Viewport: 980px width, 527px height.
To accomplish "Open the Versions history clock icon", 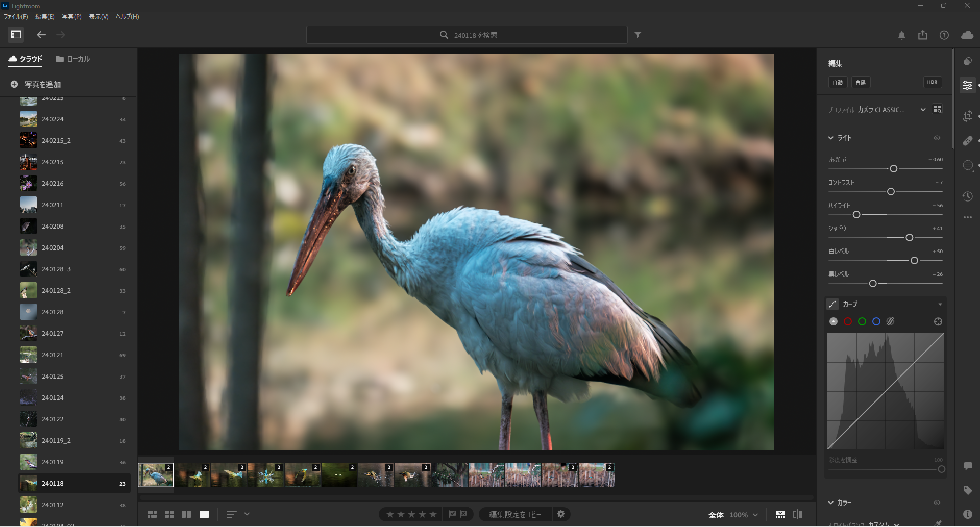I will pyautogui.click(x=967, y=196).
